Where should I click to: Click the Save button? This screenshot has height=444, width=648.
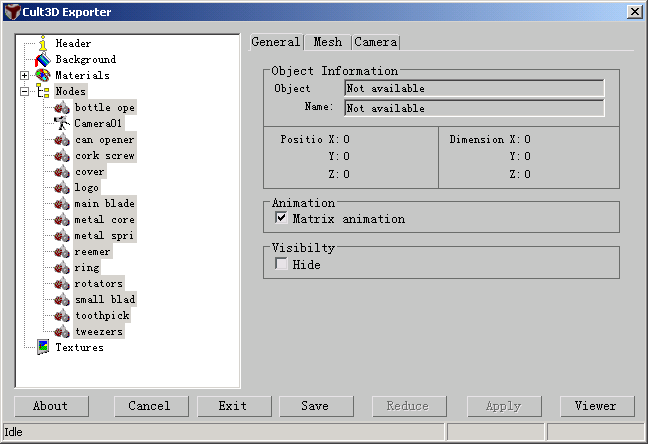tap(316, 406)
